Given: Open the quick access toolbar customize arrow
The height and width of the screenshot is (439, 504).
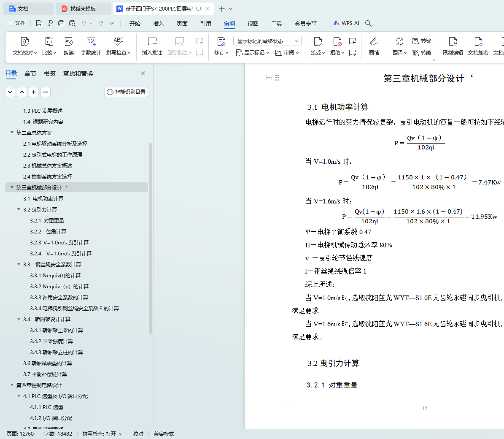Looking at the screenshot, I should coord(111,23).
